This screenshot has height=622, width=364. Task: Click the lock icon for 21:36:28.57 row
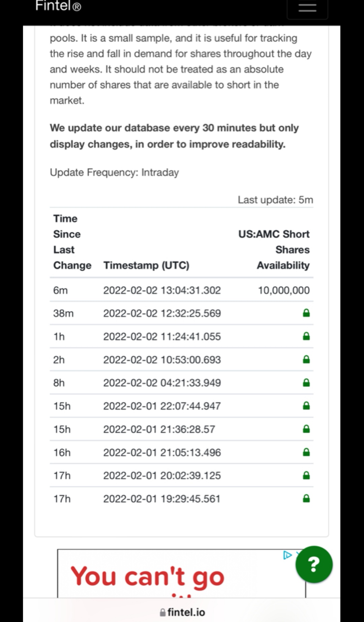(x=306, y=429)
